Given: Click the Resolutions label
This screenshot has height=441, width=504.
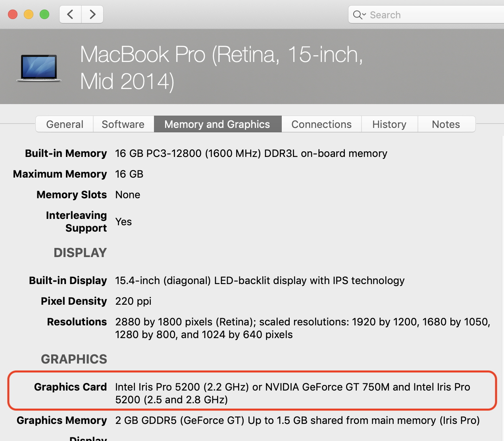Looking at the screenshot, I should [x=77, y=322].
